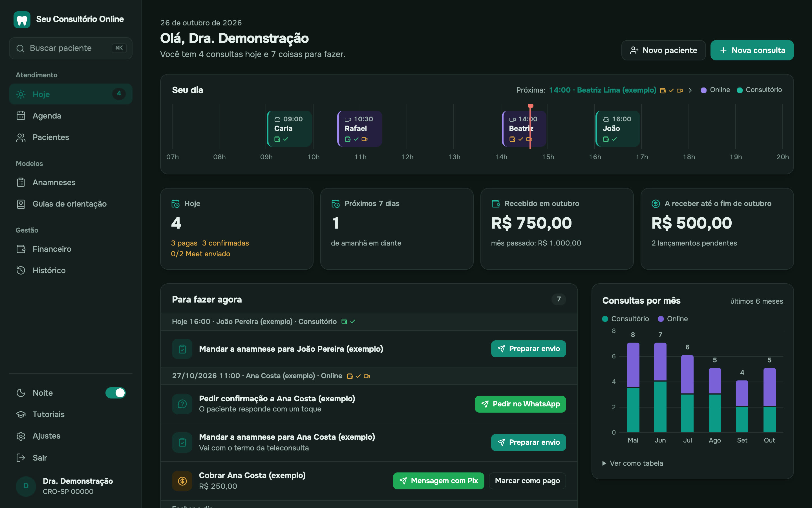Image resolution: width=812 pixels, height=508 pixels.
Task: Click 'mês passado: R$ 1.000,00' text
Action: [536, 243]
